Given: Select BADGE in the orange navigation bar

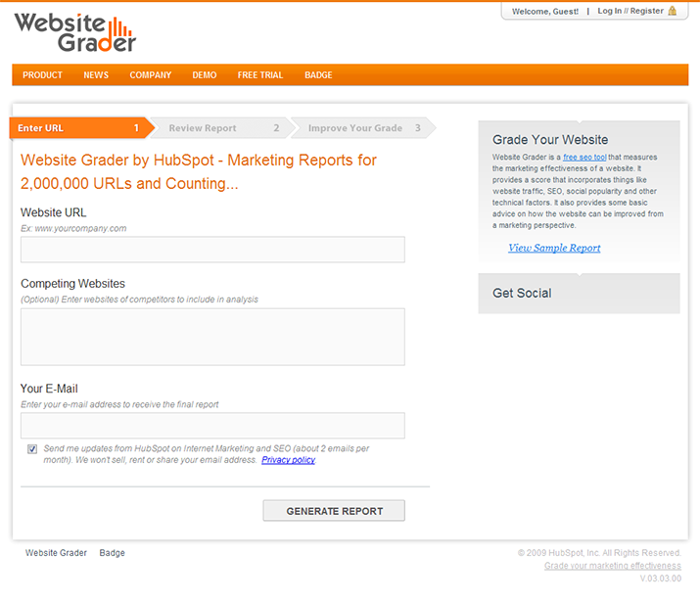Looking at the screenshot, I should 318,75.
